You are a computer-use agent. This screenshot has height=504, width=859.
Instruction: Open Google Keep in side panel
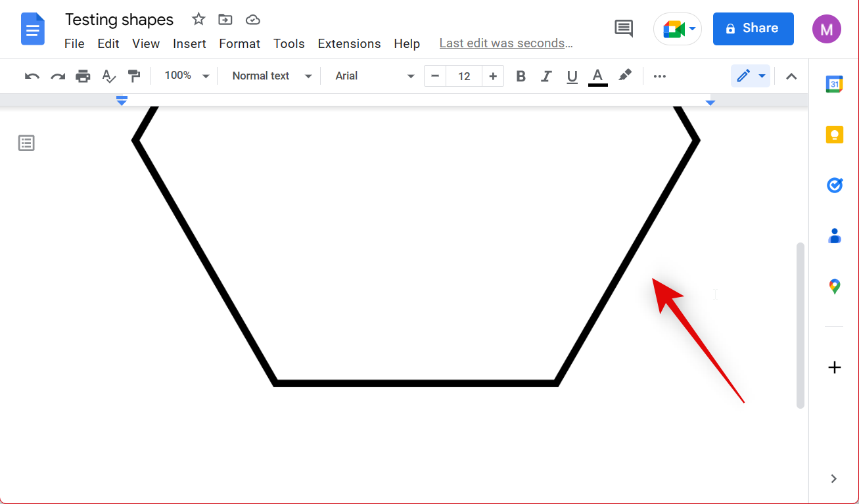pyautogui.click(x=835, y=135)
